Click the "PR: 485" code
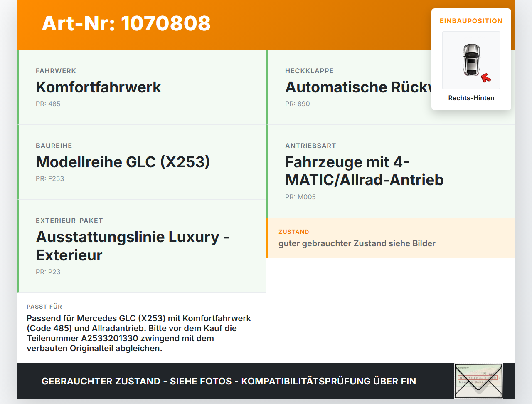Image resolution: width=532 pixels, height=404 pixels. (x=48, y=104)
